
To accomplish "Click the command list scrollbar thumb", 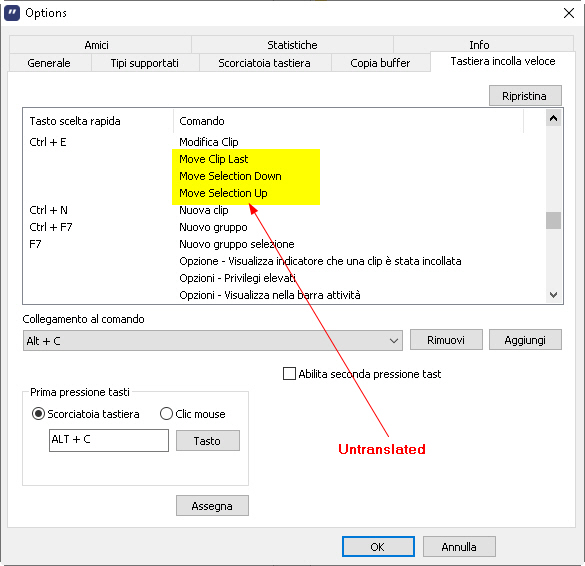I will 553,220.
